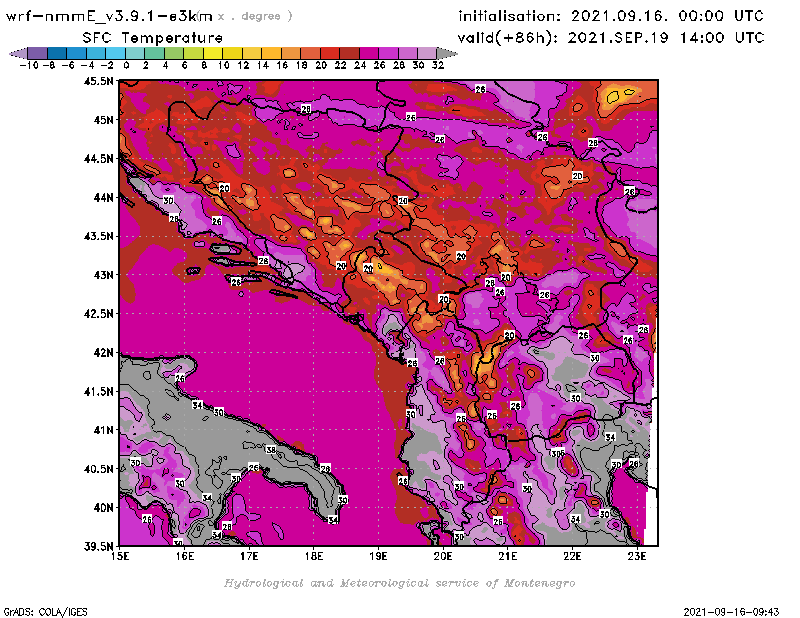Click the gray arrow end above 32 on legend

(447, 53)
